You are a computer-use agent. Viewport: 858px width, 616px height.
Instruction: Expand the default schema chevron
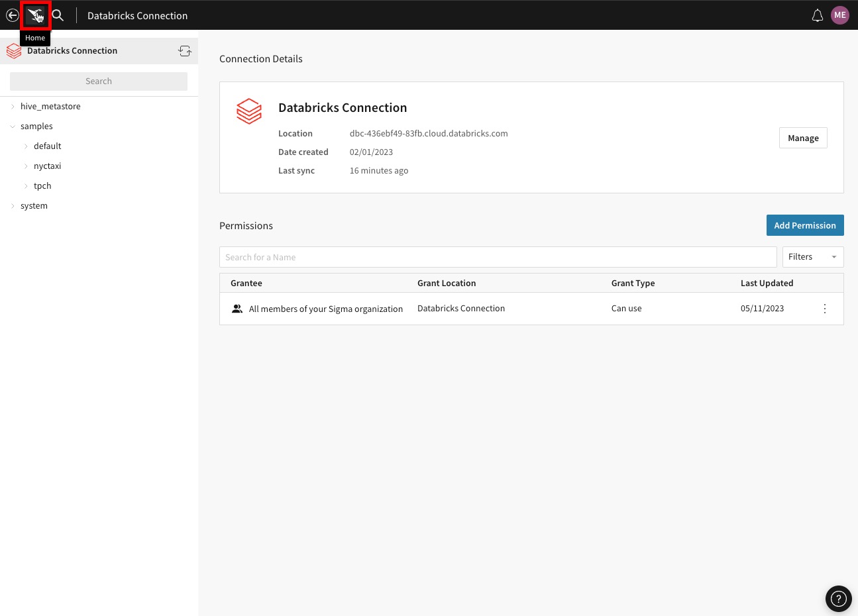pyautogui.click(x=26, y=146)
